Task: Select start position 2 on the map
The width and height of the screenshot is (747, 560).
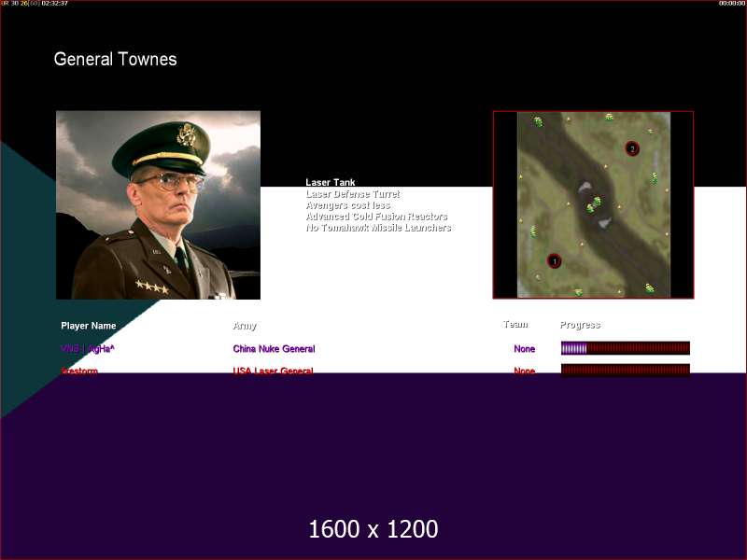Action: pyautogui.click(x=632, y=148)
